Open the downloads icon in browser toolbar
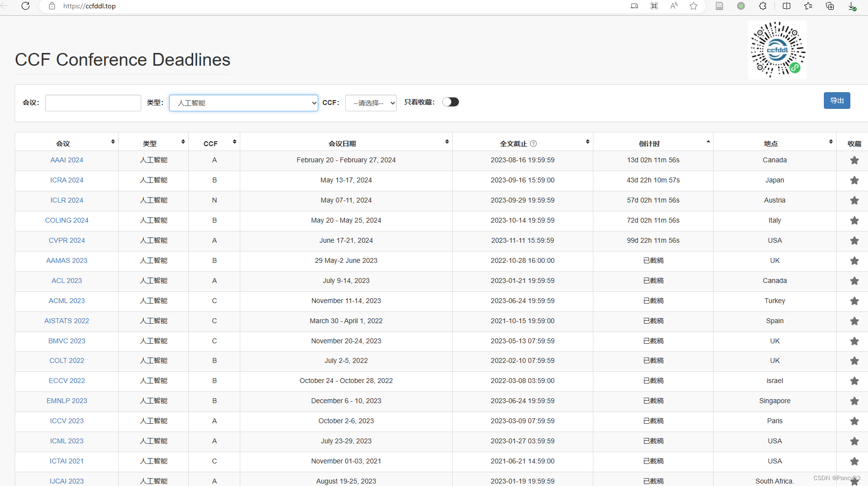868x486 pixels. point(852,6)
